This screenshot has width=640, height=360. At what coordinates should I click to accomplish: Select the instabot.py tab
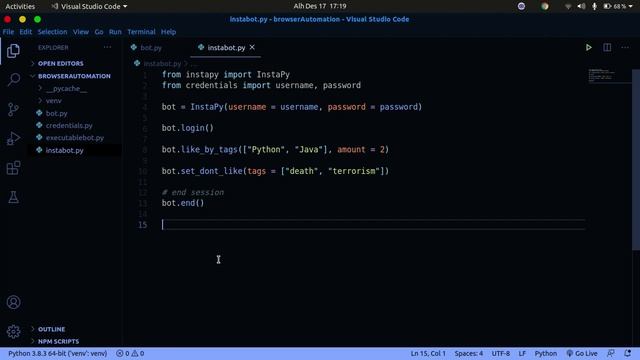pyautogui.click(x=226, y=48)
